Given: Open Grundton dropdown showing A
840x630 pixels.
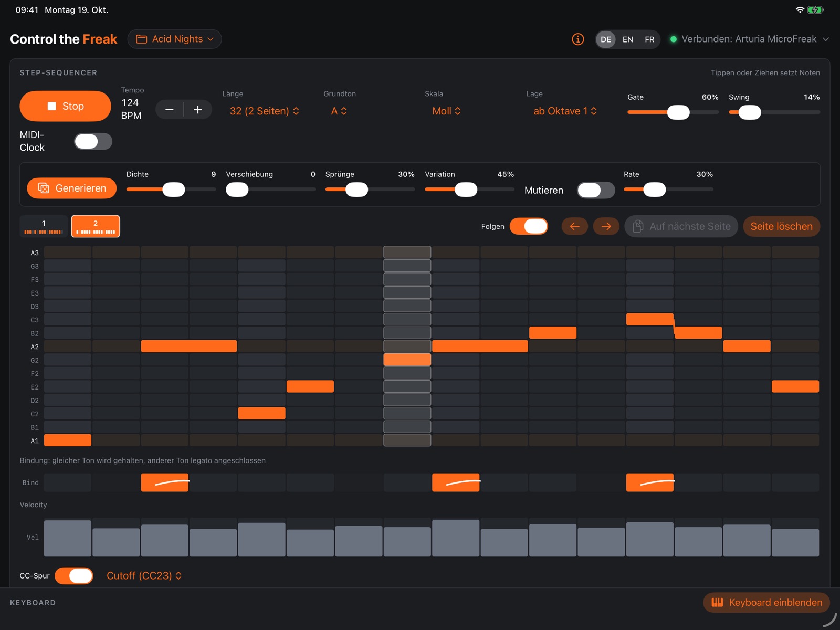Looking at the screenshot, I should (x=339, y=111).
